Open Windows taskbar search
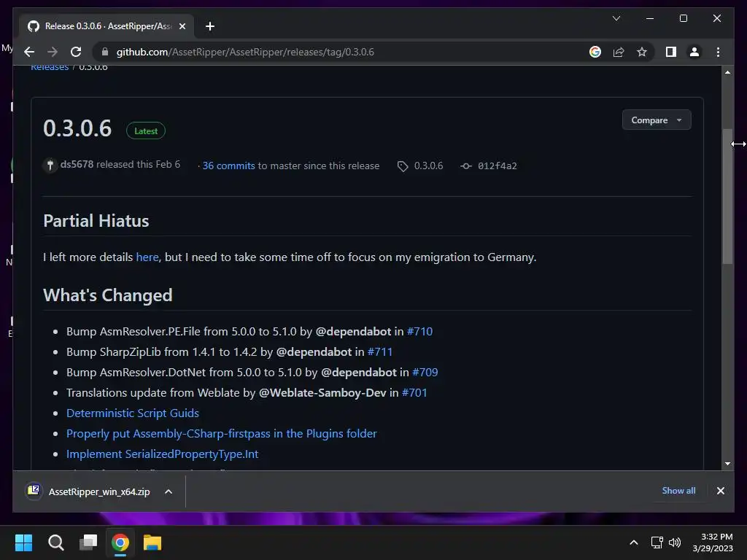This screenshot has height=560, width=747. click(55, 542)
